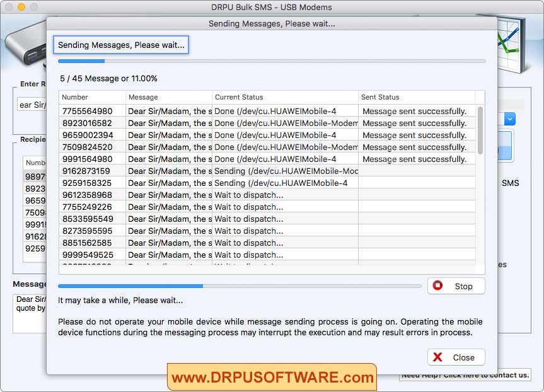Click Sending status for 9162873159
The image size is (544, 392).
pos(286,171)
